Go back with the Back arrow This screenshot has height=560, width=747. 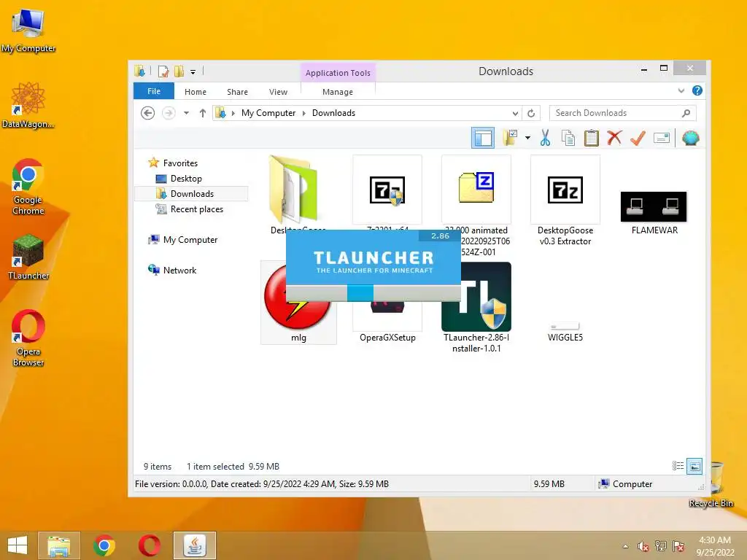pos(147,113)
